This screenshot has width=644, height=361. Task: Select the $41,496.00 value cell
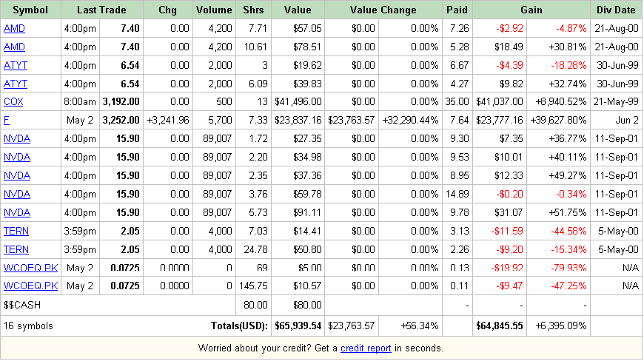[298, 101]
